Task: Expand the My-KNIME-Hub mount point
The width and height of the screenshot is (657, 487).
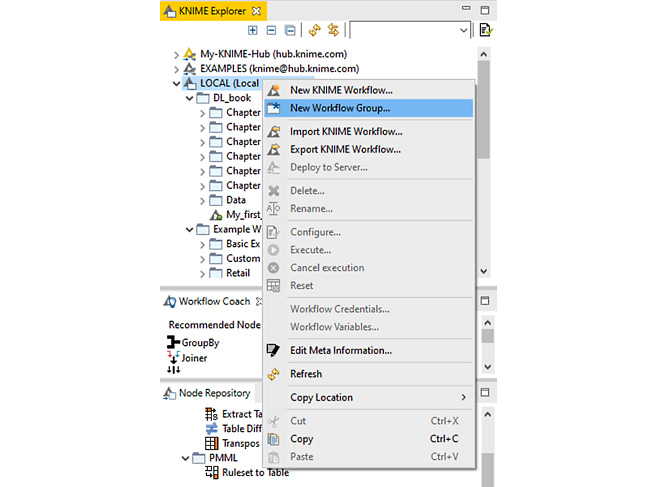Action: 176,54
